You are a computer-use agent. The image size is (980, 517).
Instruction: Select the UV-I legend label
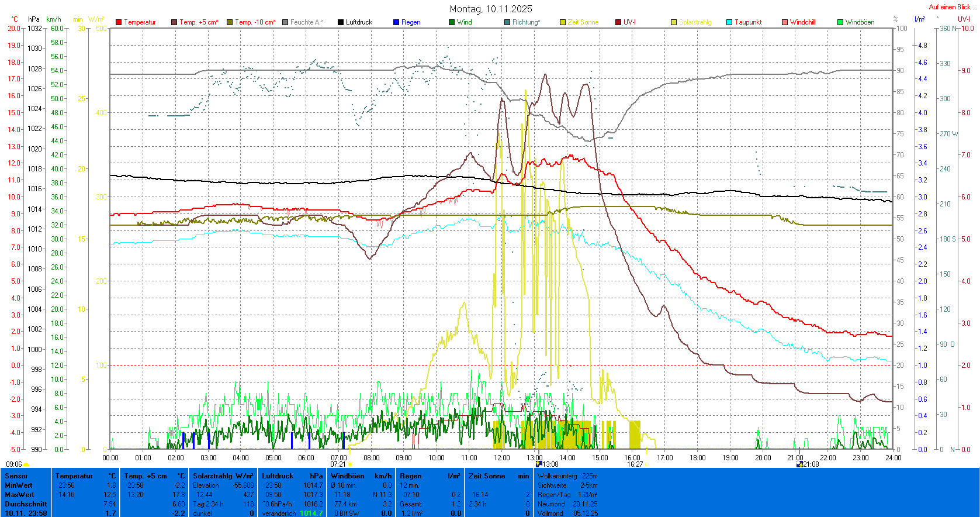click(629, 22)
